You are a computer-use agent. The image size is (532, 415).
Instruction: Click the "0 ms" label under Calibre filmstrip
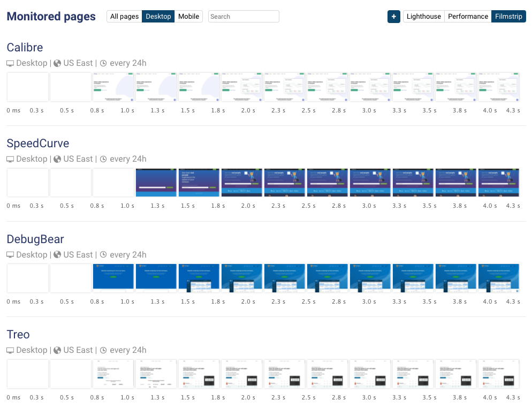pos(13,111)
